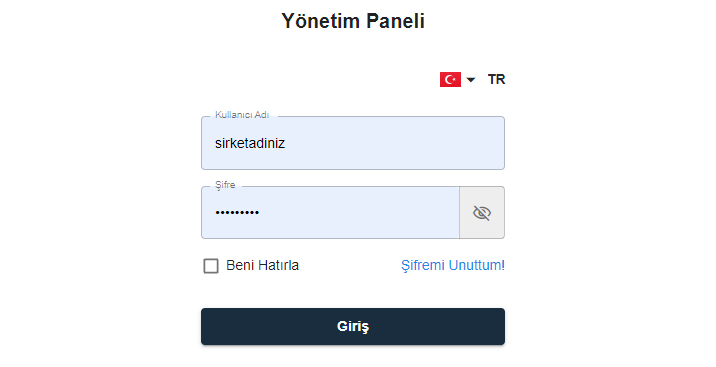The image size is (716, 367).
Task: Focus the Şifre password field
Action: click(330, 212)
